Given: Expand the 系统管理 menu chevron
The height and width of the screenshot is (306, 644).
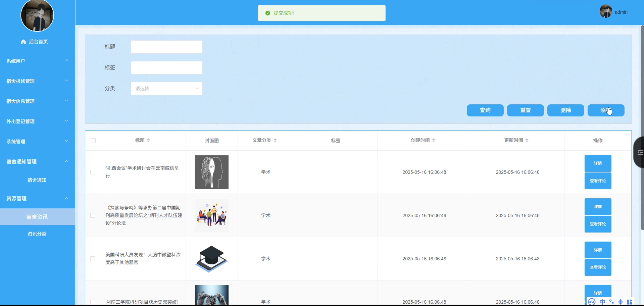Looking at the screenshot, I should 66,141.
